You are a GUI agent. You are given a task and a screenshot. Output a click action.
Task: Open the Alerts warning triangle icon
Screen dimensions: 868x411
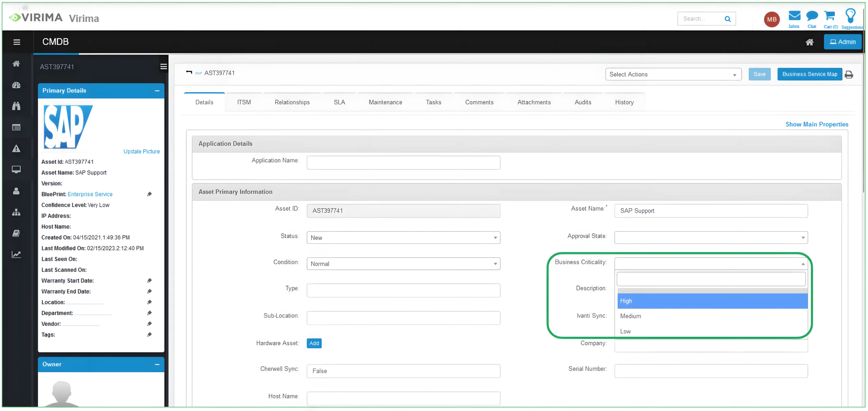point(16,148)
